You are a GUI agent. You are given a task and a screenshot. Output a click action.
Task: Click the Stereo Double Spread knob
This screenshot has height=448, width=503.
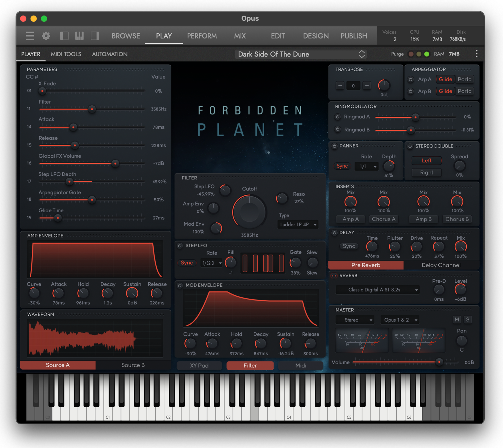(x=459, y=166)
